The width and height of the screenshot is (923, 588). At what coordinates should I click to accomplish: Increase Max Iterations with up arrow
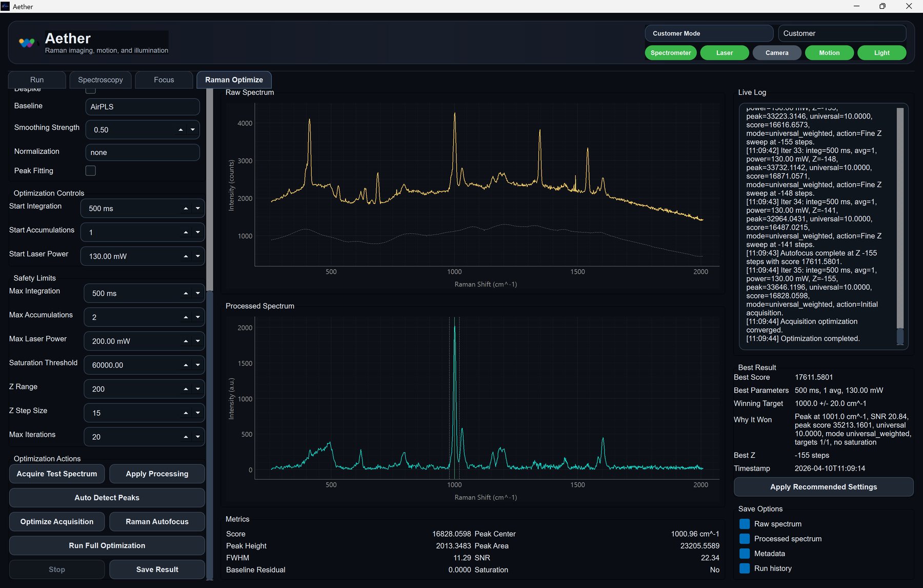tap(186, 437)
